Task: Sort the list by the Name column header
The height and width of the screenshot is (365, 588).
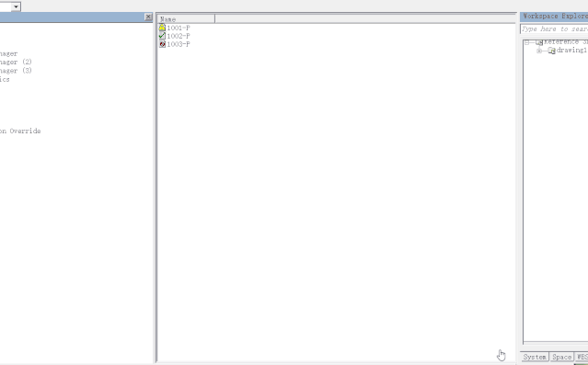Action: click(x=186, y=18)
